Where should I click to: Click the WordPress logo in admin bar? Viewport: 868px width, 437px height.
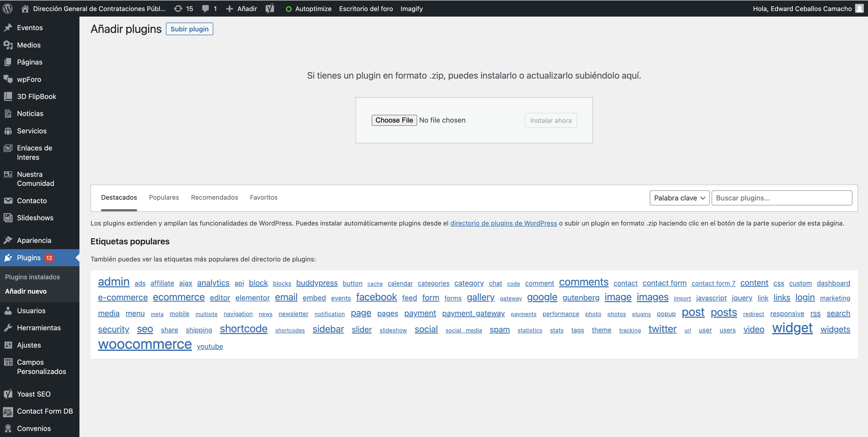click(7, 9)
